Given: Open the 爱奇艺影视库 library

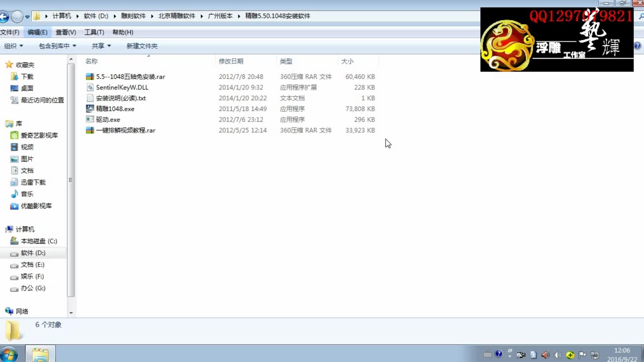Looking at the screenshot, I should (x=34, y=135).
